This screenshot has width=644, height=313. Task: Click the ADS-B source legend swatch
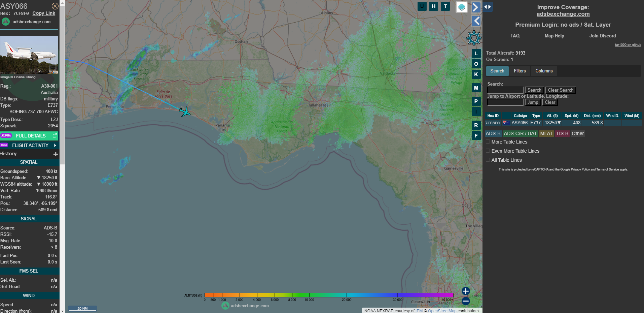click(493, 134)
